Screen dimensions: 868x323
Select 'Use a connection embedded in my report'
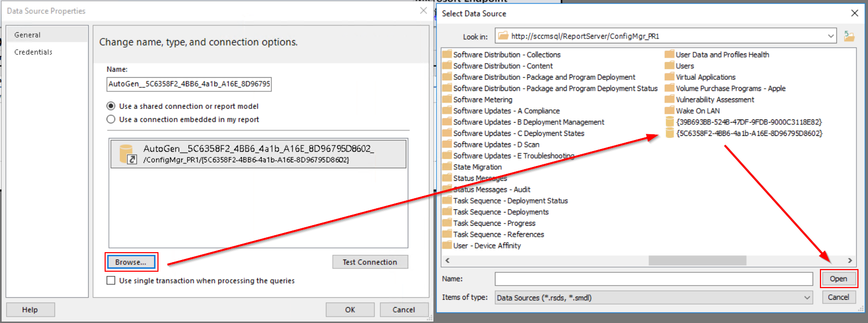click(x=111, y=119)
